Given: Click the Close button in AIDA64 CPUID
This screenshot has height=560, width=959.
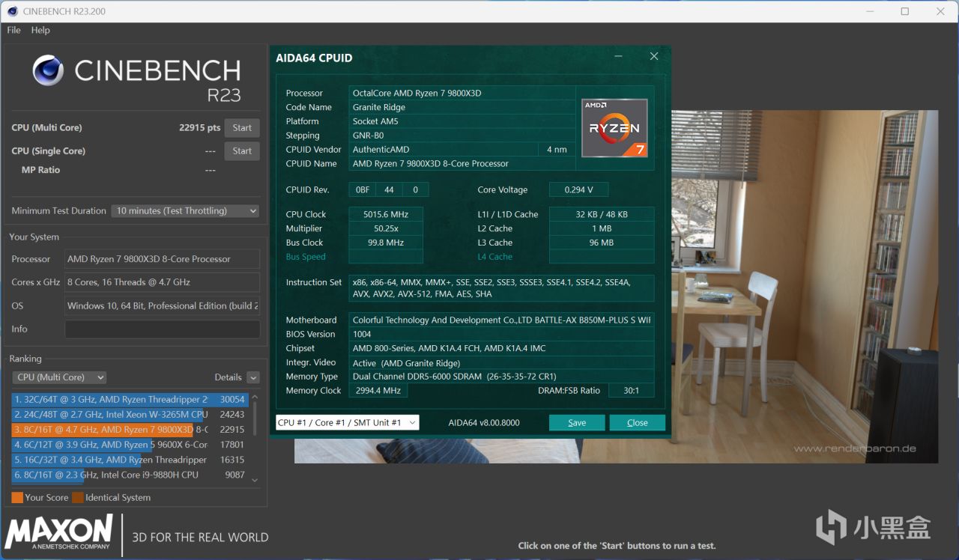Looking at the screenshot, I should tap(638, 423).
